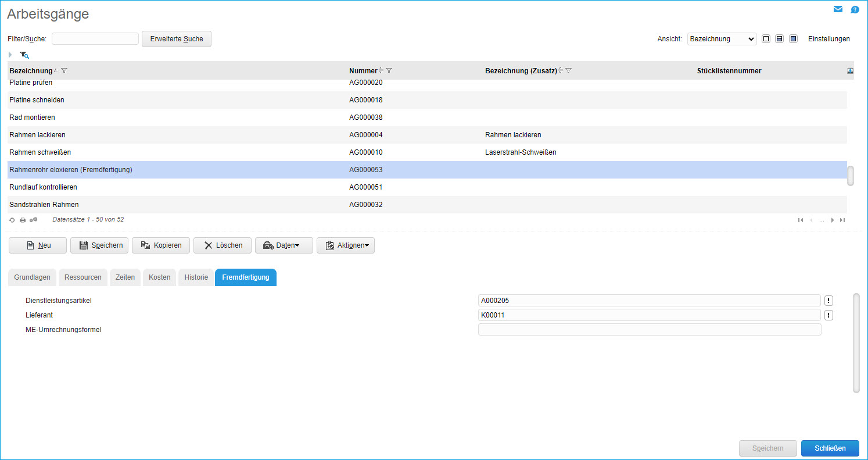Screen dimensions: 868x460
Task: Switch to full detail view layout
Action: (793, 39)
